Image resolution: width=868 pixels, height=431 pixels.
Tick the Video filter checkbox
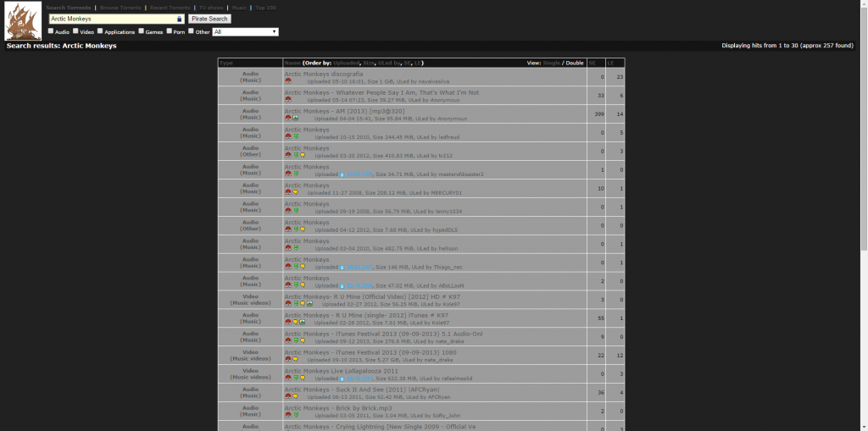[x=75, y=31]
